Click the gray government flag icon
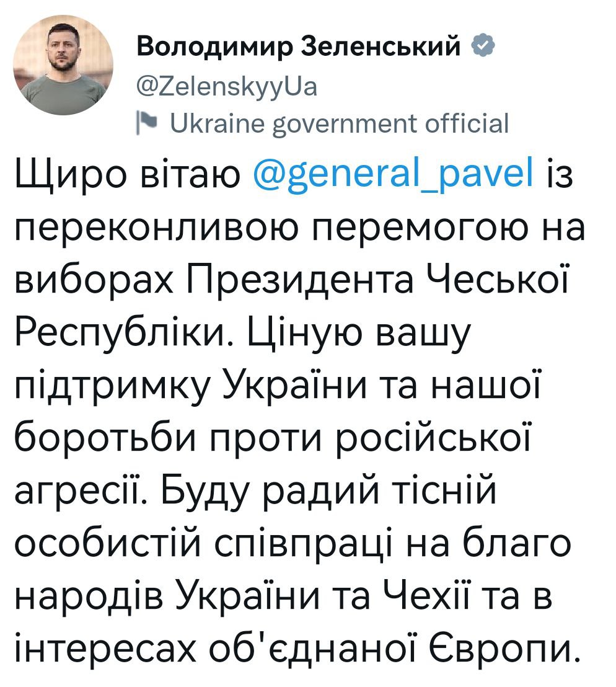616x687 pixels. pyautogui.click(x=143, y=123)
